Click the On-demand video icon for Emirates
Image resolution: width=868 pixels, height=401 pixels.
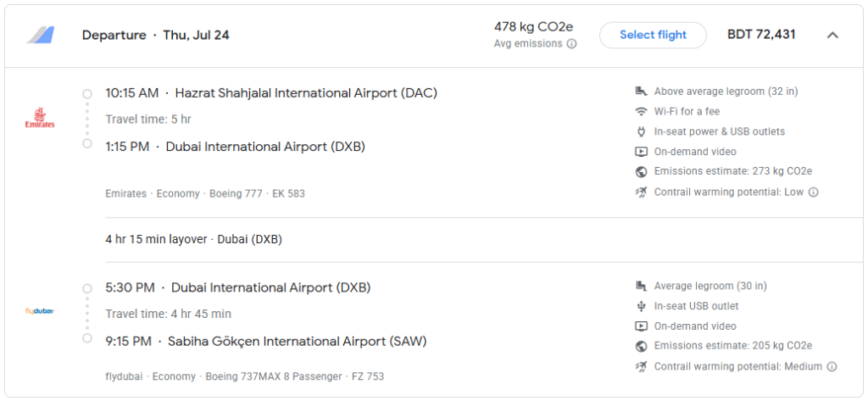tap(641, 152)
